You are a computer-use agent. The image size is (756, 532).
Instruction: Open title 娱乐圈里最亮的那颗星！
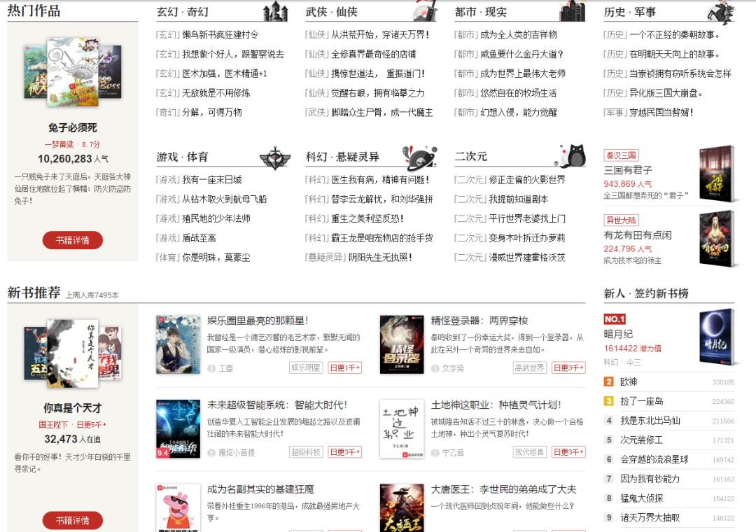pos(258,321)
